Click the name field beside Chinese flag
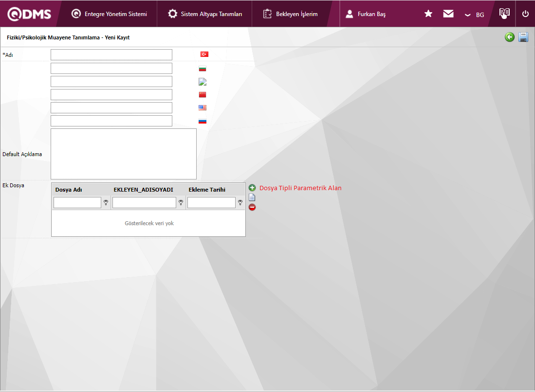Screen dimensions: 535x392 pyautogui.click(x=111, y=94)
